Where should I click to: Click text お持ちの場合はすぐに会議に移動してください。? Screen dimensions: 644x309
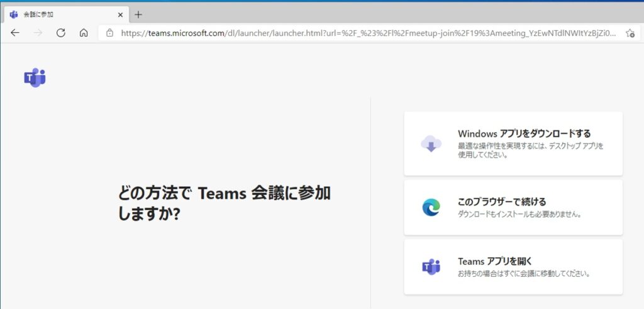pos(524,274)
